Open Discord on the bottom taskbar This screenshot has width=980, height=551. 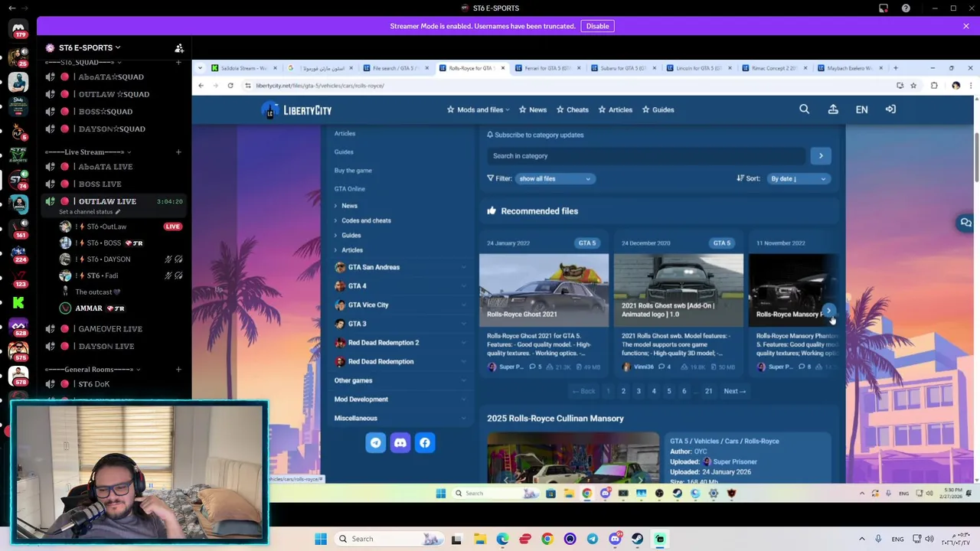(x=615, y=539)
